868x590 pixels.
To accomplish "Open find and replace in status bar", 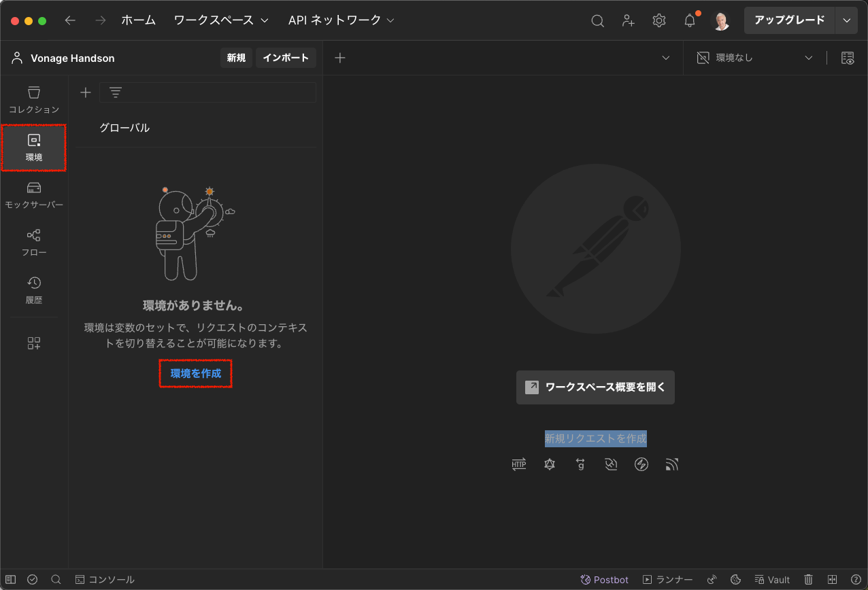I will [x=56, y=580].
